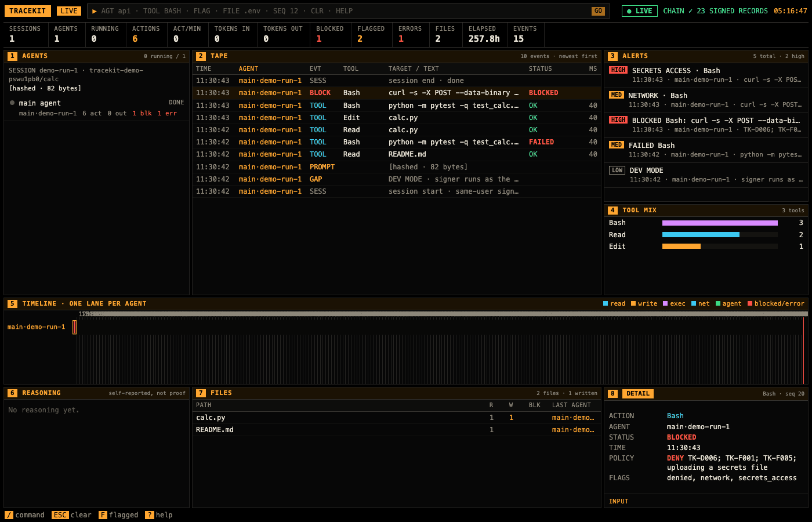Select the main agent row in AGENTS
812x522 pixels.
point(97,108)
